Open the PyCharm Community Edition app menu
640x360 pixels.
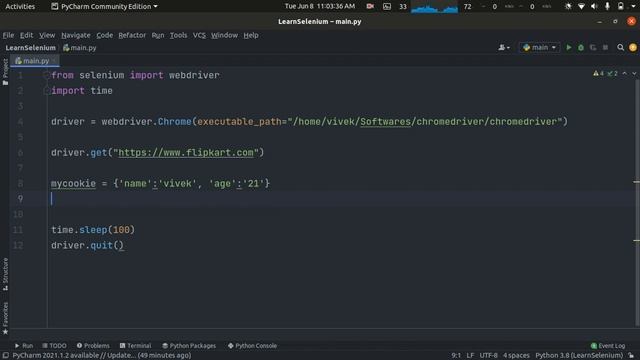pyautogui.click(x=104, y=6)
